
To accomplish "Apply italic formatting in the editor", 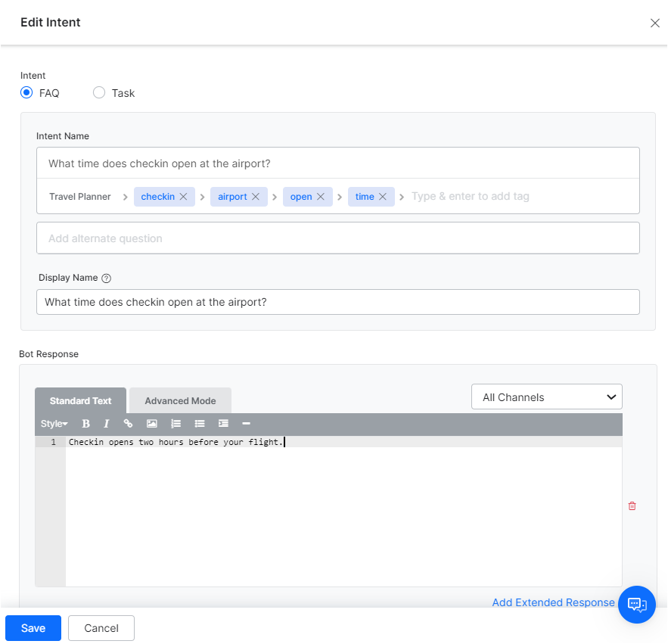I will click(x=106, y=424).
